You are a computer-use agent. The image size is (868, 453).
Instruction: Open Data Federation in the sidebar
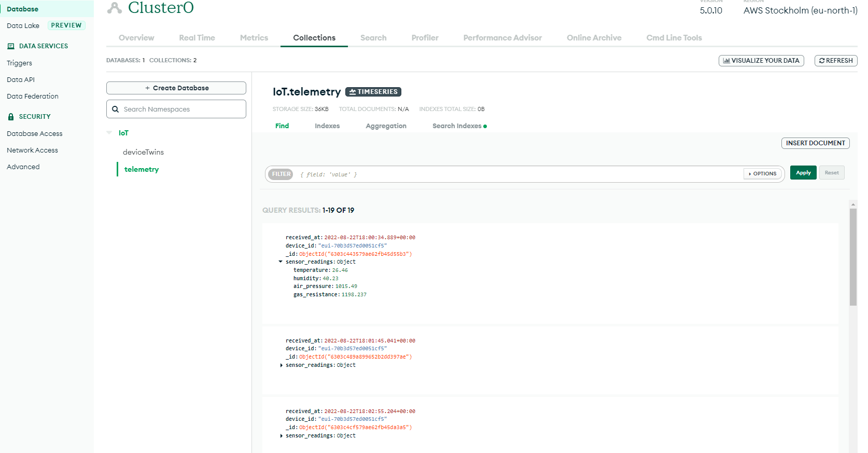tap(33, 97)
